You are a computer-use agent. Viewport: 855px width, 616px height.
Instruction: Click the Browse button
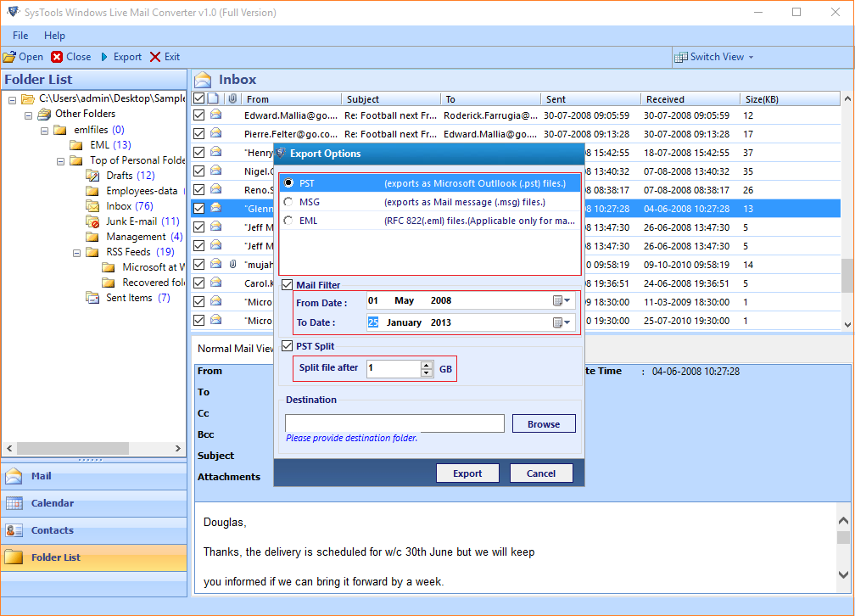(x=544, y=424)
